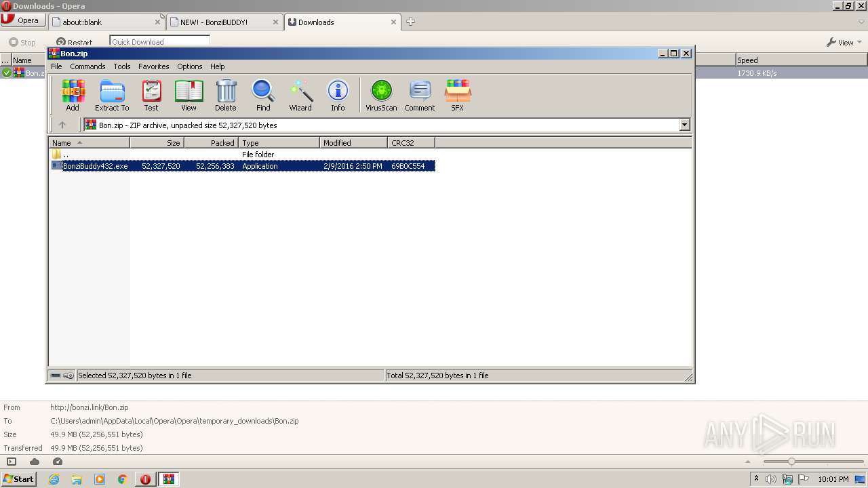868x488 pixels.
Task: Open Internet Explorer from taskbar
Action: pyautogui.click(x=54, y=479)
